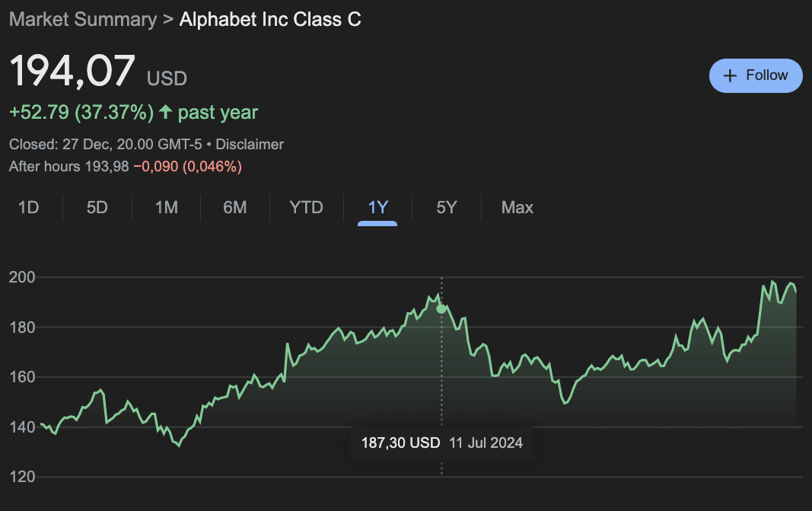Image resolution: width=812 pixels, height=511 pixels.
Task: Show the 1M chart range
Action: 166,207
